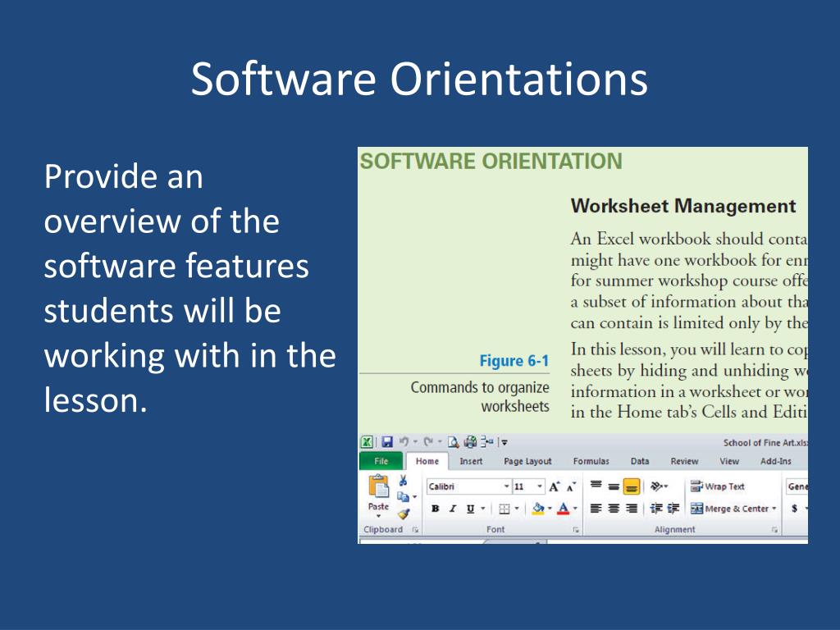The height and width of the screenshot is (630, 840).
Task: Click the Increase Font Size icon
Action: point(555,486)
